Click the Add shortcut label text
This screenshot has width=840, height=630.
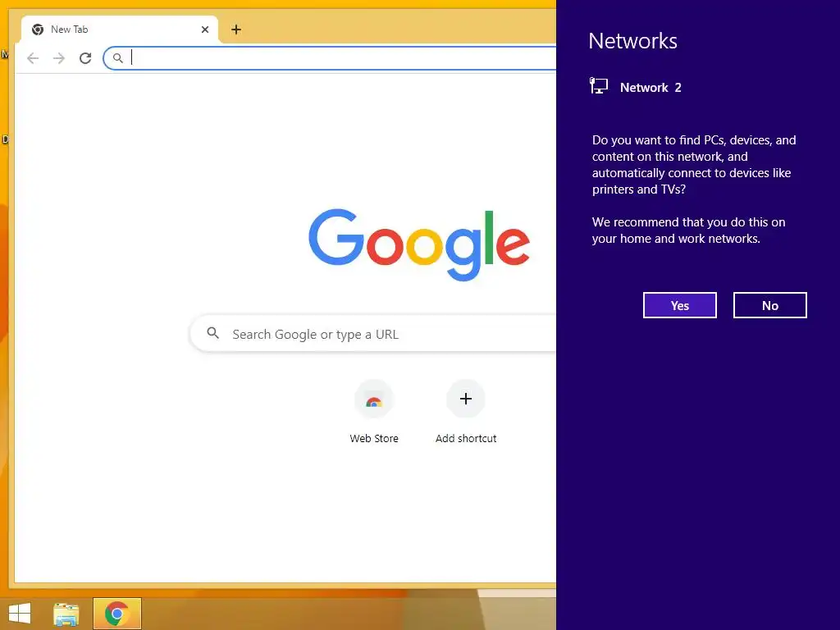[466, 438]
